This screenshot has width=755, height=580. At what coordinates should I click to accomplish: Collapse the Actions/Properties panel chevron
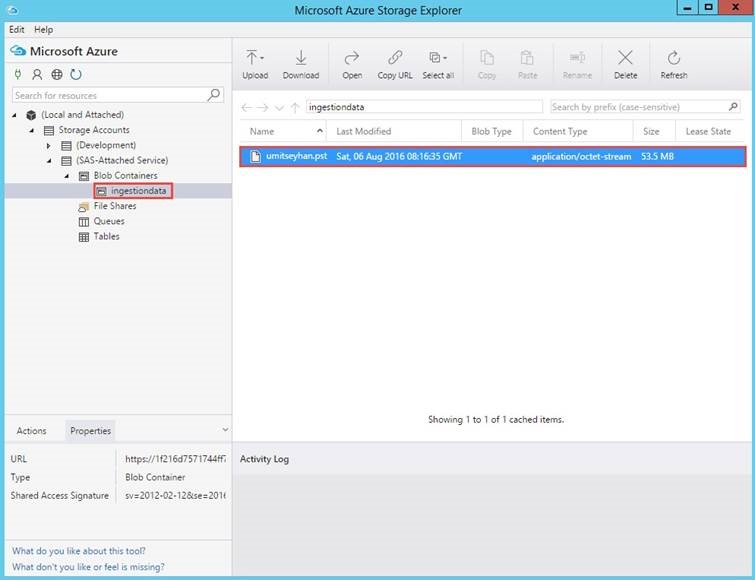click(225, 429)
